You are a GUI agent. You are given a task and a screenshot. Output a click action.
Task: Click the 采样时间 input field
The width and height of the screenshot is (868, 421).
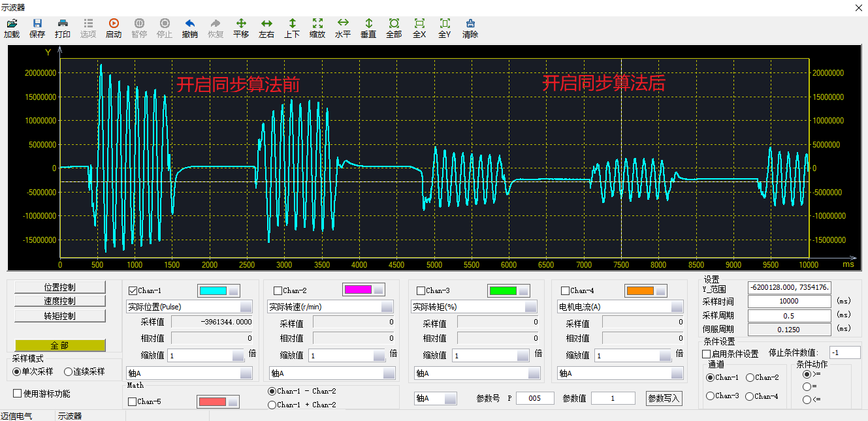click(x=788, y=302)
